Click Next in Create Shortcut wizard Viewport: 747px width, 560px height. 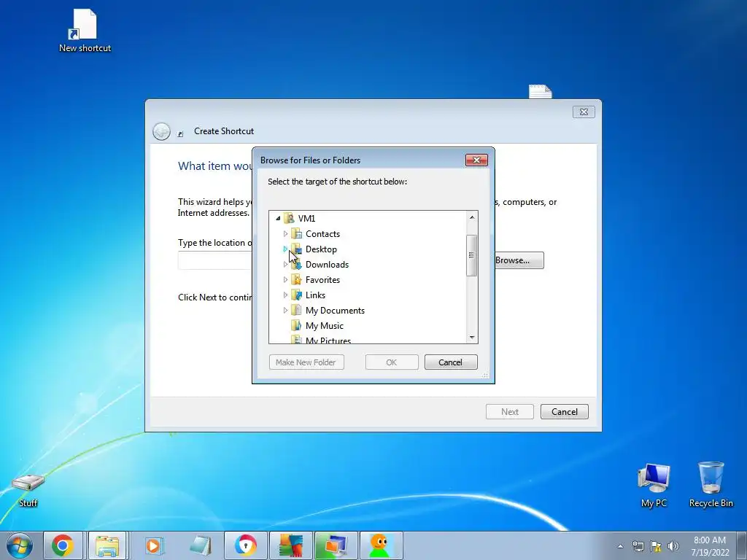[510, 412]
